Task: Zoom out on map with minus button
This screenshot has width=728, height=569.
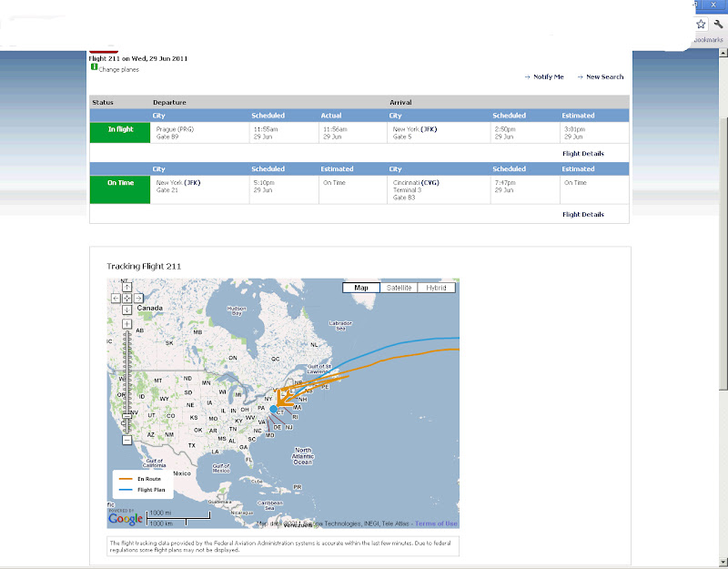Action: tap(126, 440)
